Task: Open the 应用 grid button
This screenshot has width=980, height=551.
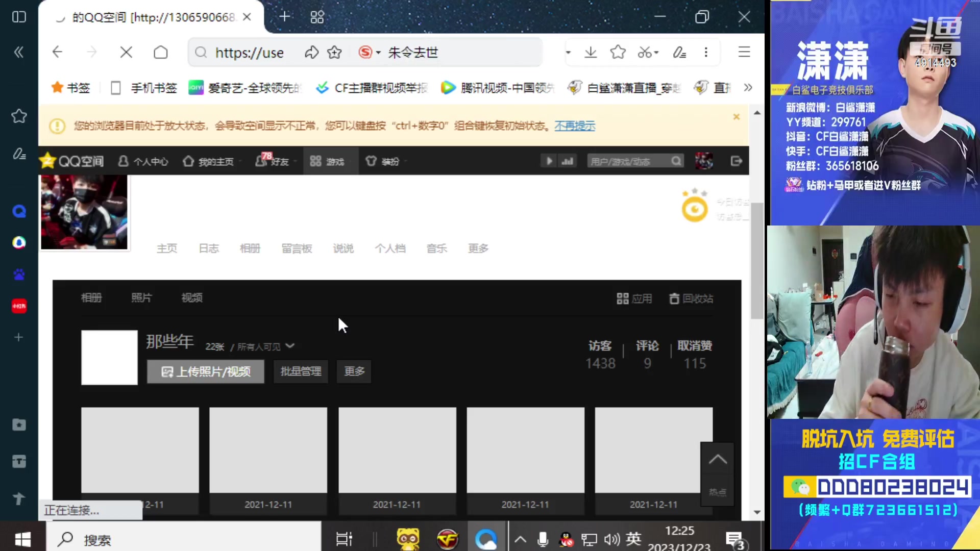Action: coord(634,298)
